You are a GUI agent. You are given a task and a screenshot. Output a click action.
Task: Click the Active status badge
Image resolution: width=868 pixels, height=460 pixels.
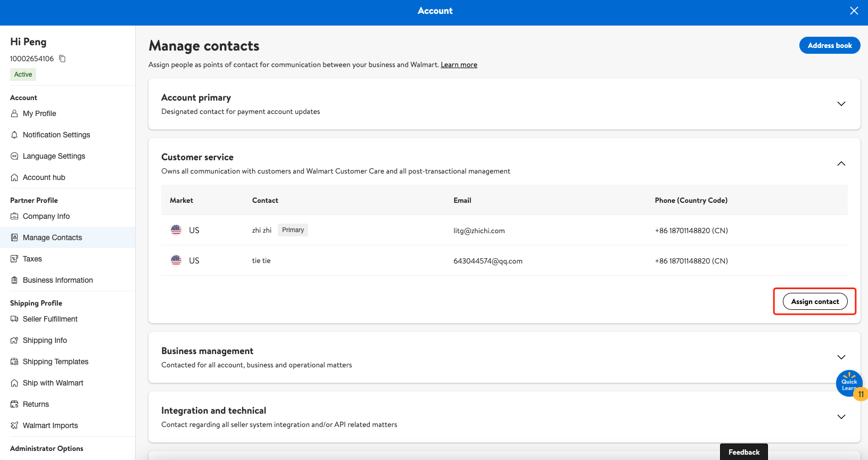tap(23, 75)
